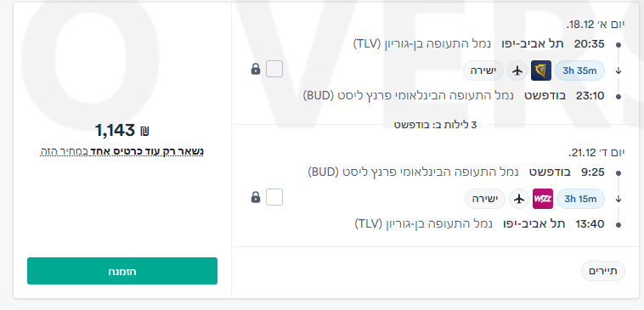
Task: Check the outbound Tel Aviv–Budapest flight checkbox
Action: pyautogui.click(x=274, y=69)
